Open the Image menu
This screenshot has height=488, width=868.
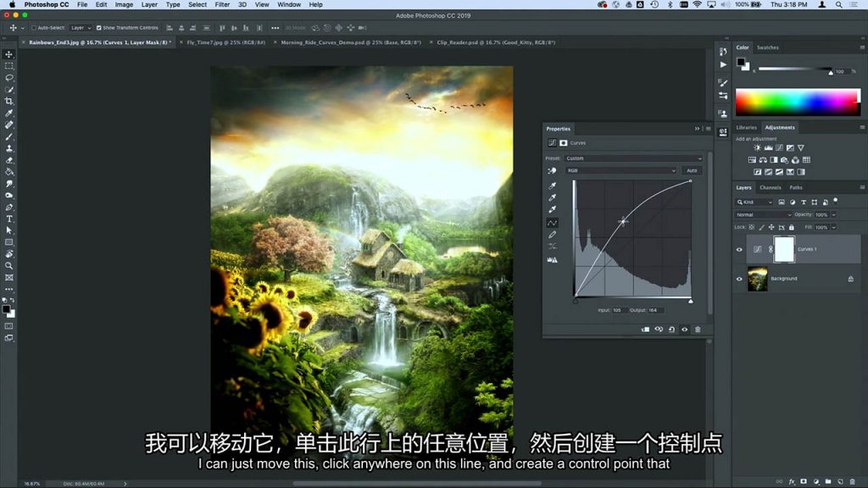click(124, 4)
